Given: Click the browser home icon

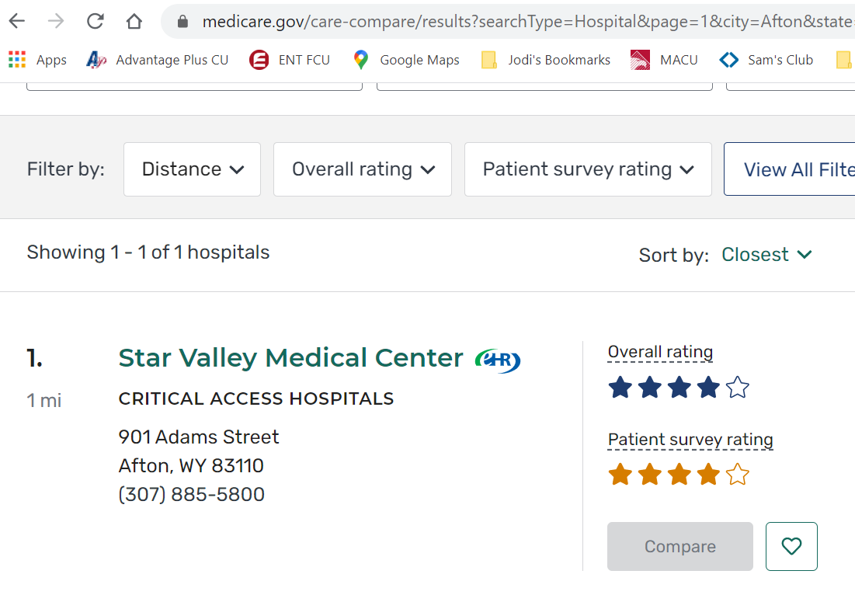Looking at the screenshot, I should tap(134, 21).
